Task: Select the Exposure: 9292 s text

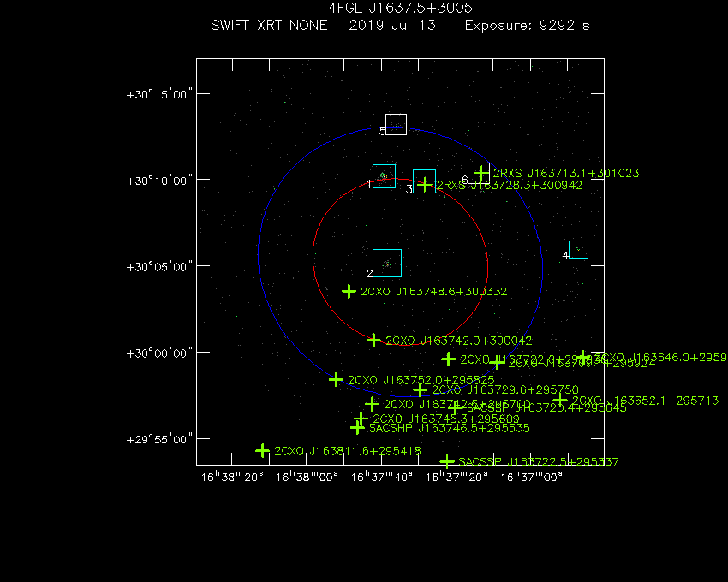Action: tap(527, 25)
